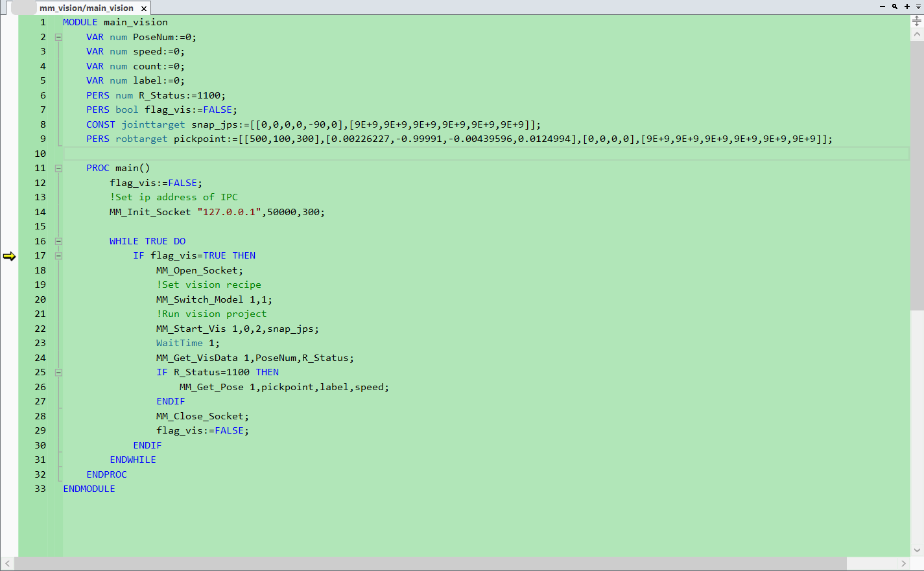Viewport: 924px width, 571px height.
Task: Close the mm_vision/main_vision tab
Action: (x=144, y=8)
